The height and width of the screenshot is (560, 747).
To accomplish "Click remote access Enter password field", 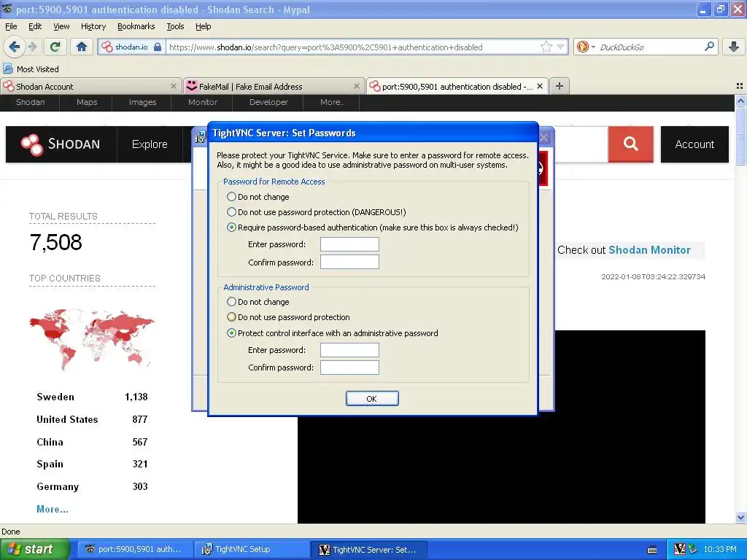I will pyautogui.click(x=349, y=244).
